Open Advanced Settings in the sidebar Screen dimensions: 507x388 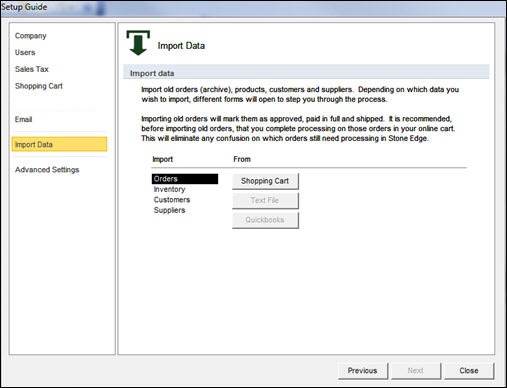tap(47, 170)
